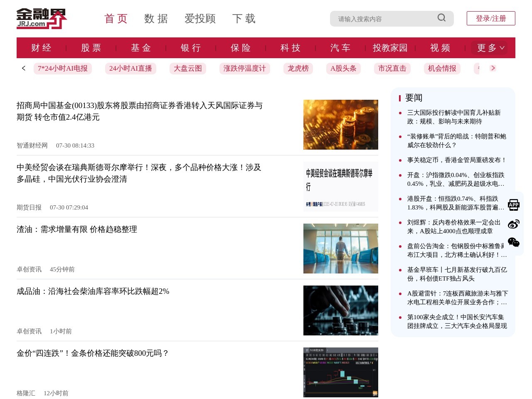This screenshot has height=399, width=532.
Task: Click the JRJ.com site logo
Action: tap(42, 18)
